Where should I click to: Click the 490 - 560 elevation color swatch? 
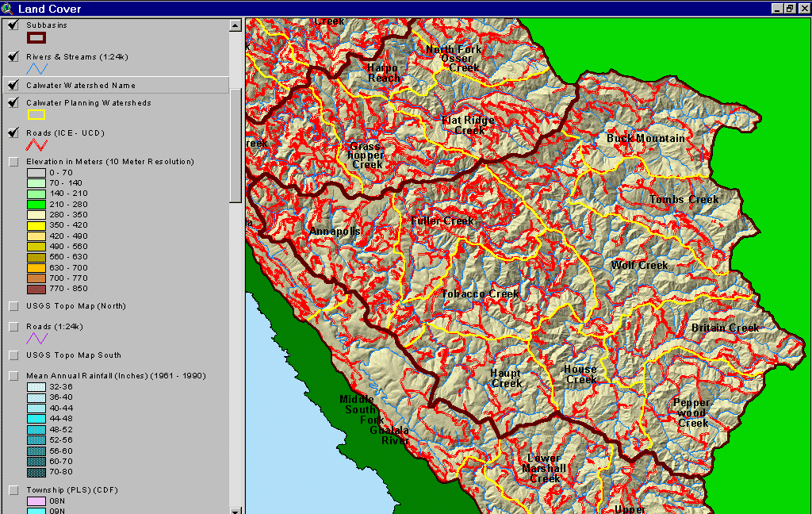(x=36, y=247)
